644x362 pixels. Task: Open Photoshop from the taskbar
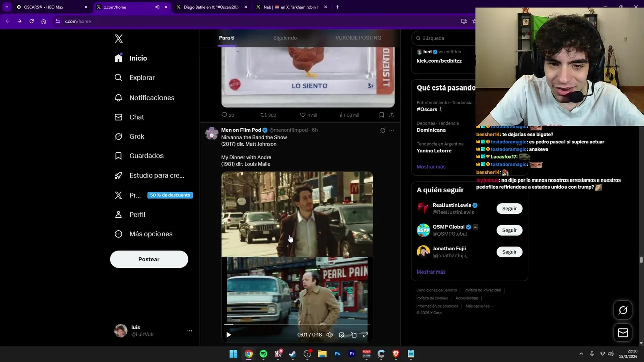(x=337, y=354)
